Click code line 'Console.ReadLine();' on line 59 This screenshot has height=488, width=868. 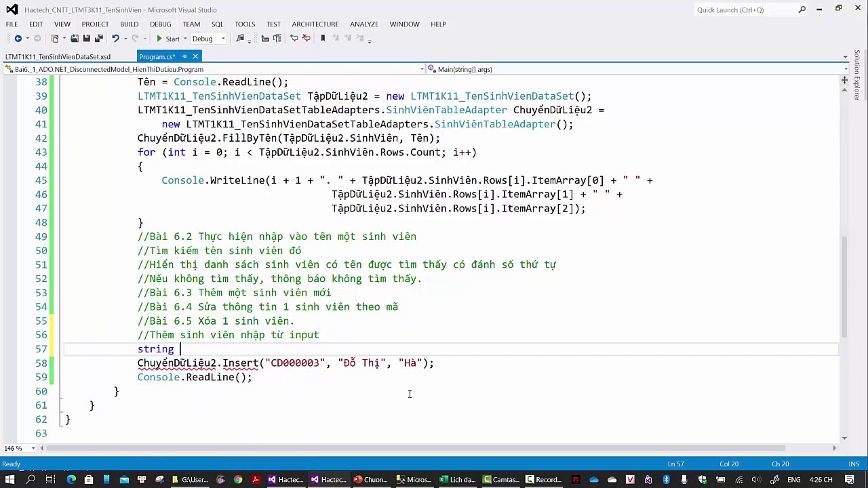[195, 377]
